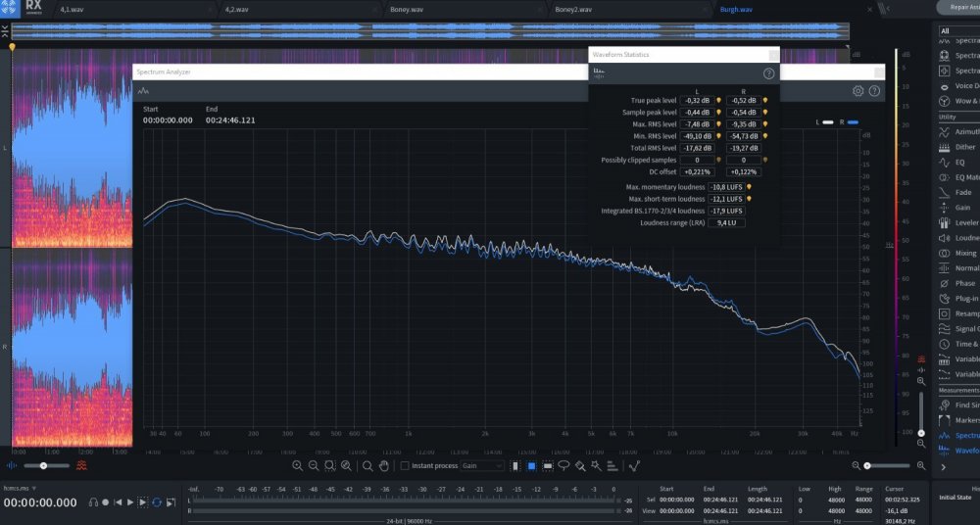
Task: Select the Burgh.wav tab
Action: coord(736,10)
